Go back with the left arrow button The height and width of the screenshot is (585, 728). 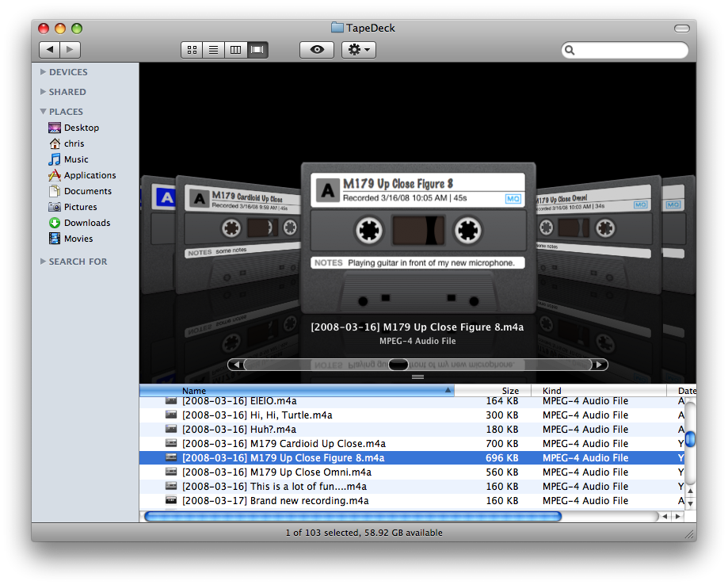click(50, 50)
